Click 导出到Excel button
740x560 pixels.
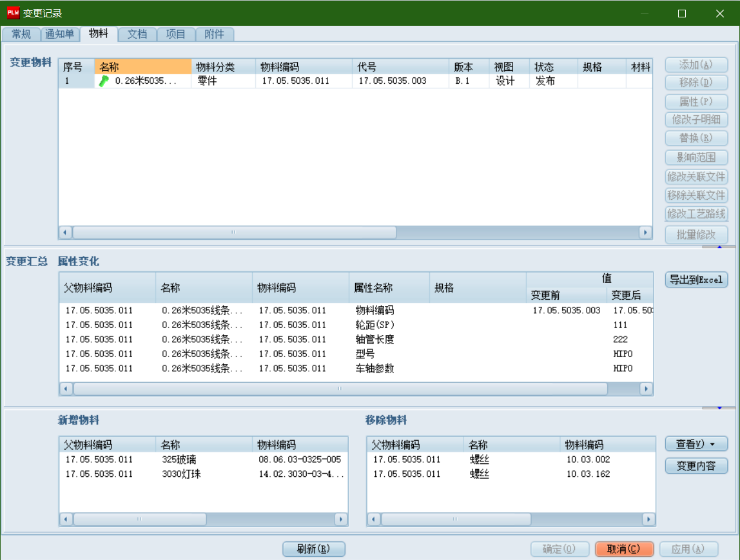tap(696, 280)
